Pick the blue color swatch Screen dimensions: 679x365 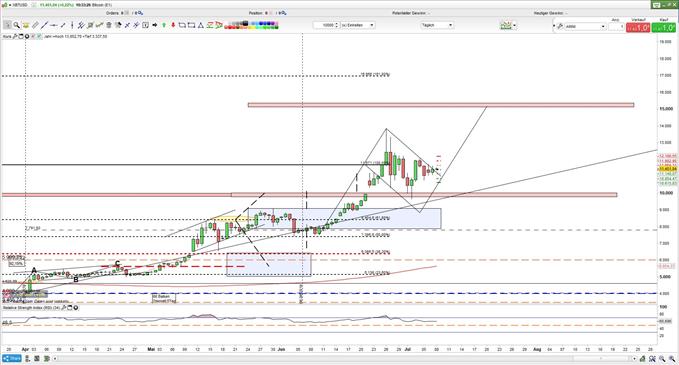pyautogui.click(x=262, y=23)
